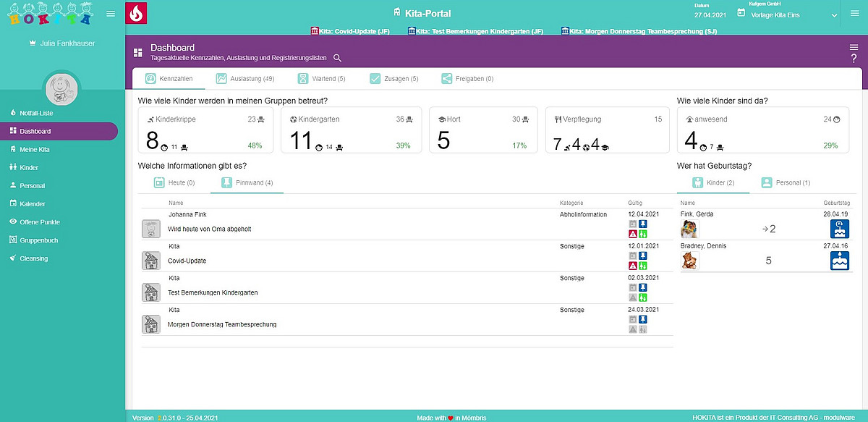
Task: Click Gerda Fink's photo thumbnail
Action: pos(690,229)
